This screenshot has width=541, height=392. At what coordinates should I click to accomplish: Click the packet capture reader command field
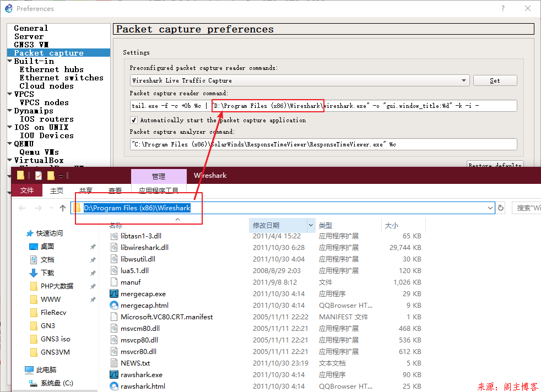tap(323, 106)
